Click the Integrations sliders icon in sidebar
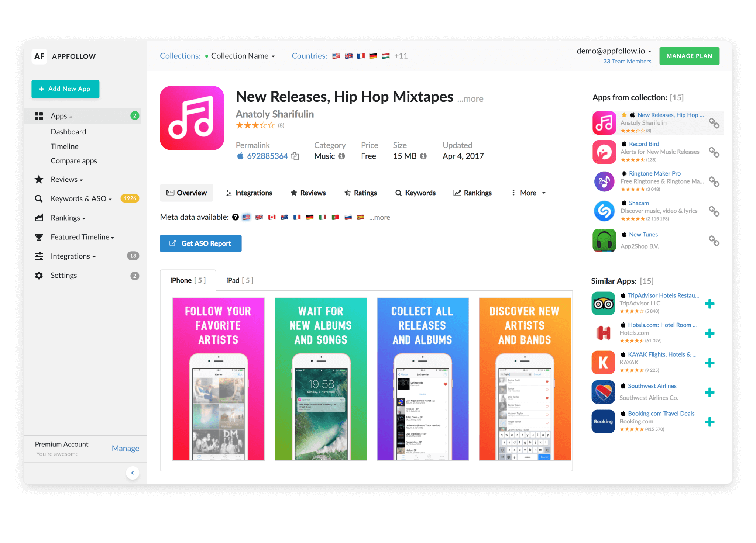 [x=39, y=256]
